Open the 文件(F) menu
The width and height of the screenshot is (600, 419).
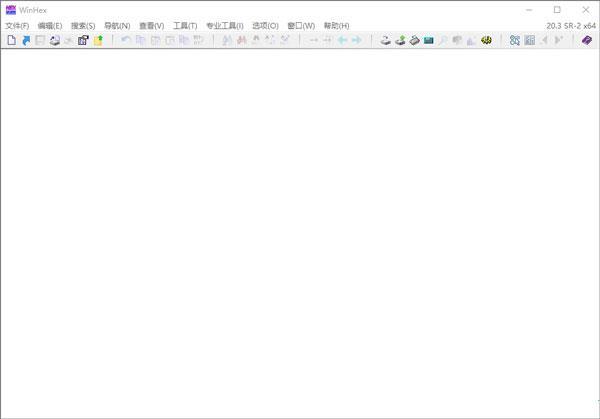click(x=17, y=25)
